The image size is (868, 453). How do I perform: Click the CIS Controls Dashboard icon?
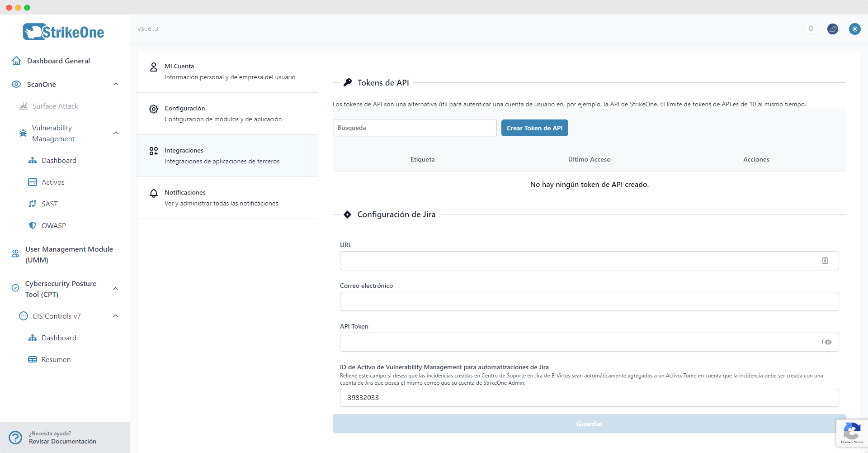coord(33,338)
